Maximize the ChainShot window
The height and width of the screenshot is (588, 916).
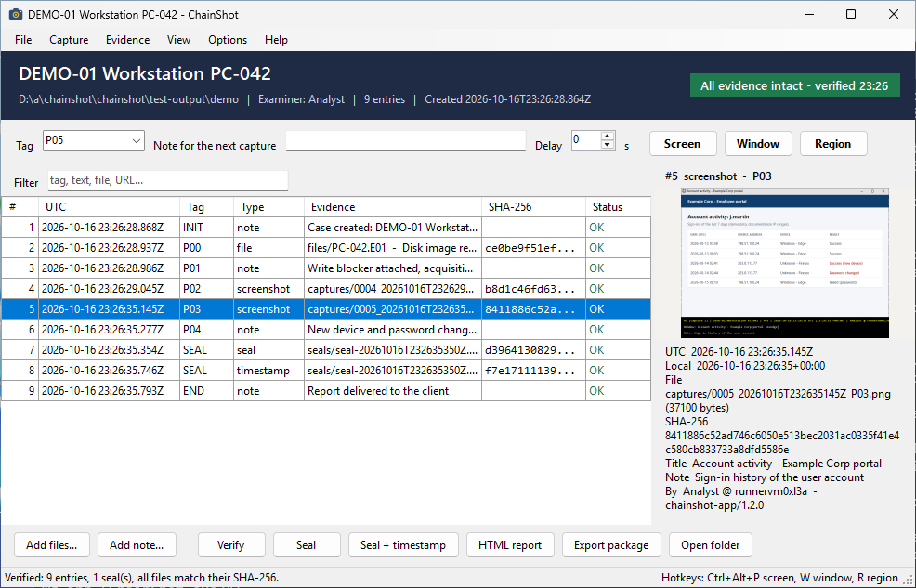(851, 14)
